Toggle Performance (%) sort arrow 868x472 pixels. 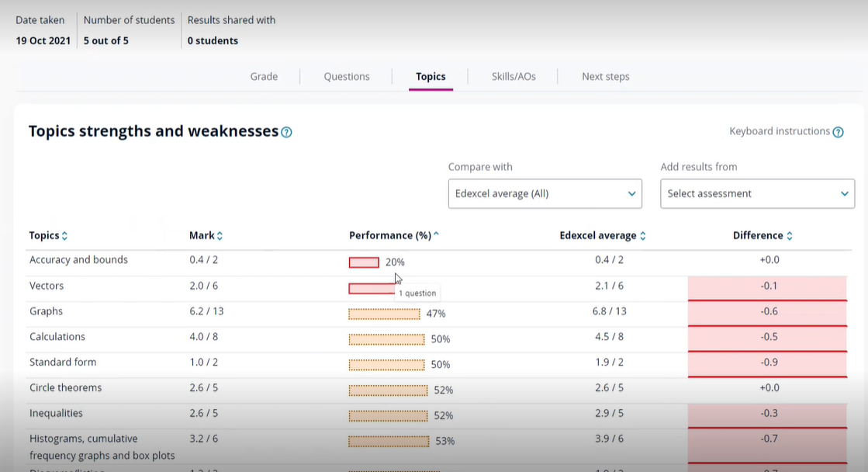coord(436,235)
